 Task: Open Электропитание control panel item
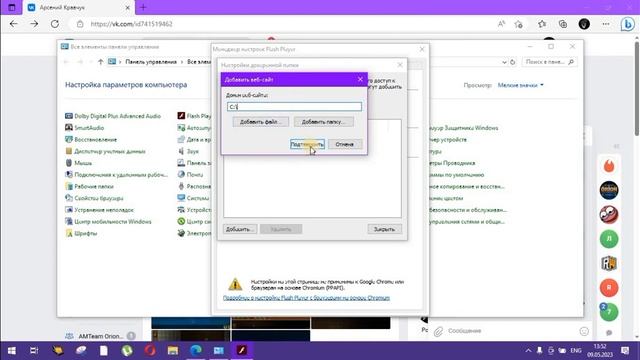[194, 233]
